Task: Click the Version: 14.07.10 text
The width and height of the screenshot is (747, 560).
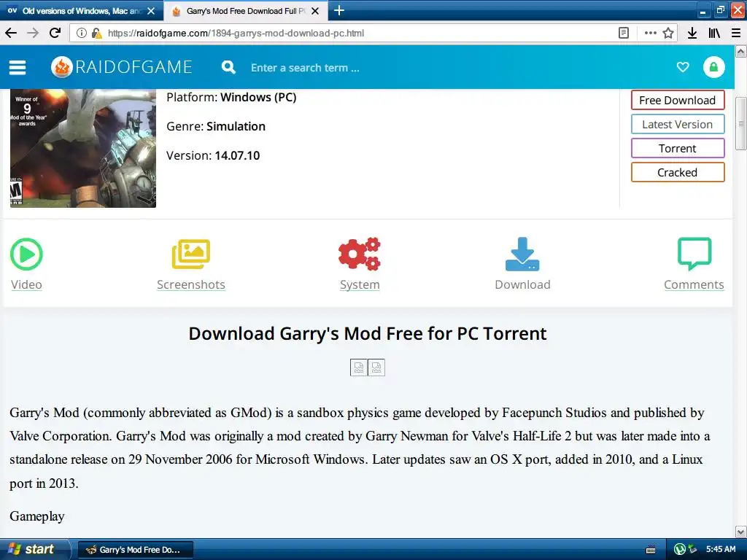Action: (x=213, y=155)
